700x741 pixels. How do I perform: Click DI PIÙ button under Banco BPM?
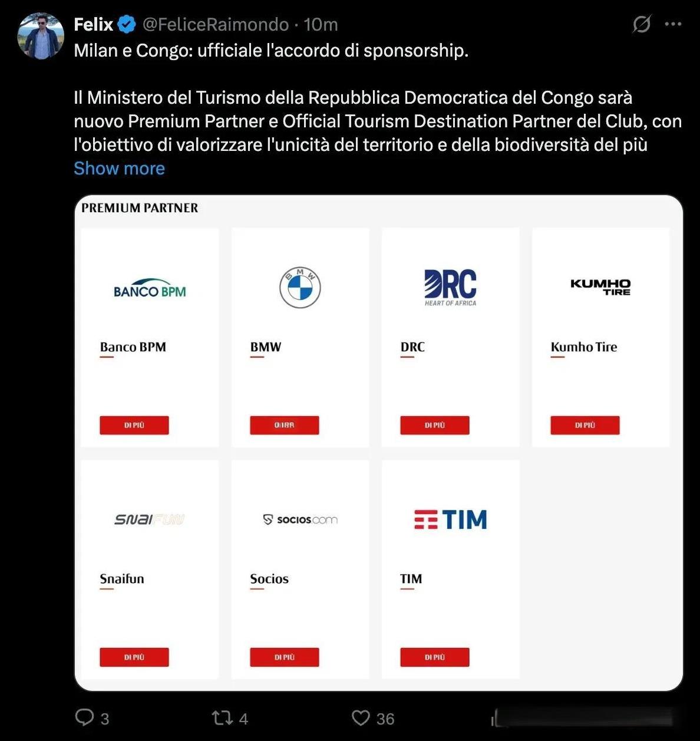[134, 425]
